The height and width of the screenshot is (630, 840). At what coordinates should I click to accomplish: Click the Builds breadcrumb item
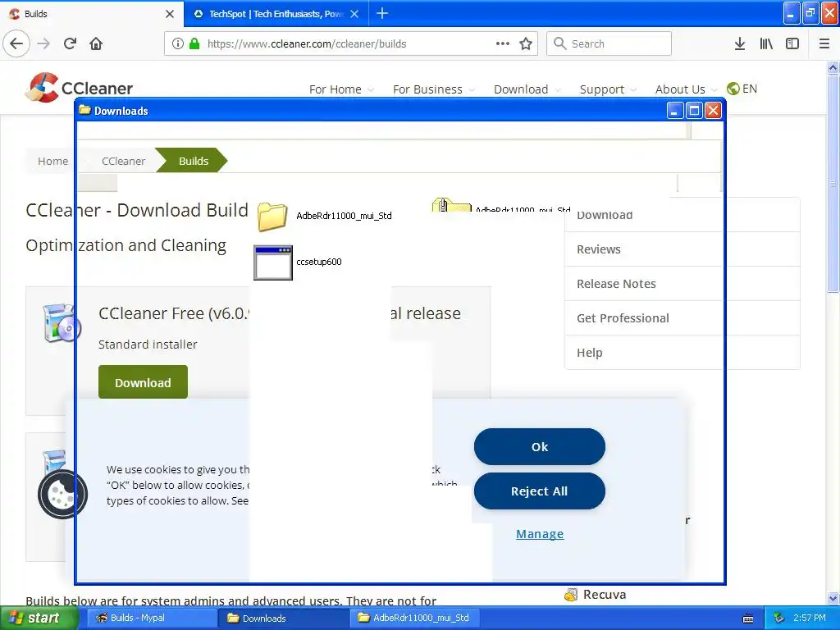tap(194, 161)
